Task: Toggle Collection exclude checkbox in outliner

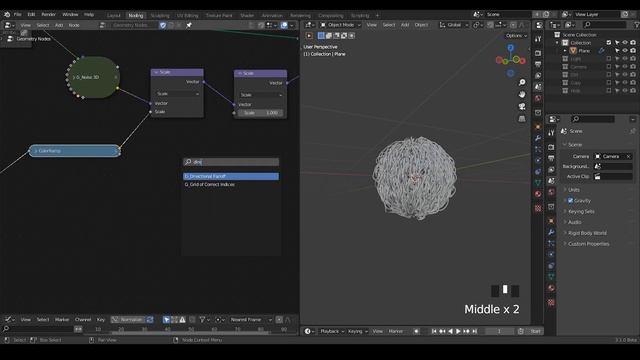Action: (609, 42)
